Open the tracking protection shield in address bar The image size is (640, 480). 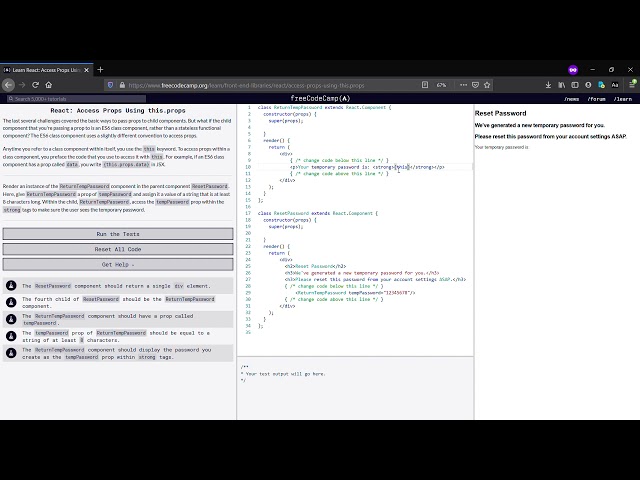[110, 85]
